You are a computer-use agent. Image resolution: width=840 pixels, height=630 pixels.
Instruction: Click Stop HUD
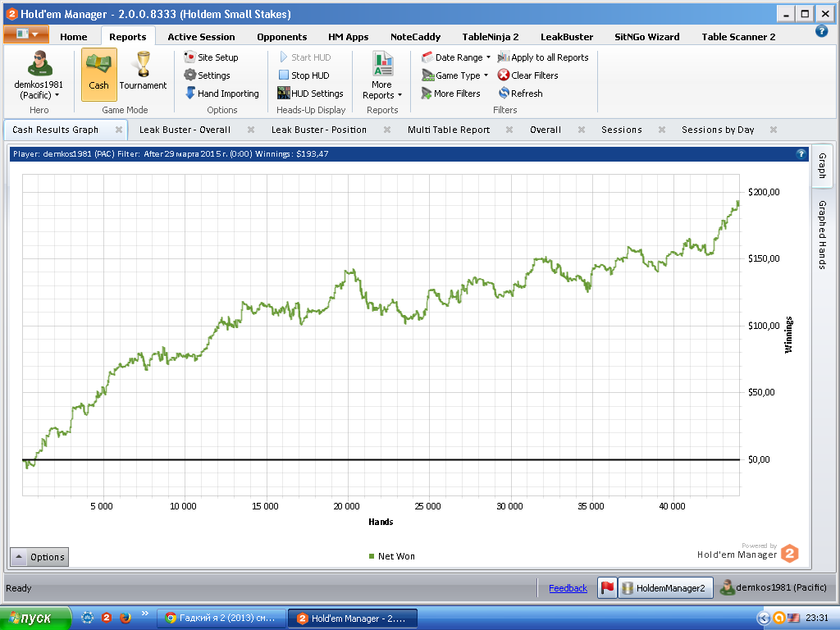(x=304, y=75)
